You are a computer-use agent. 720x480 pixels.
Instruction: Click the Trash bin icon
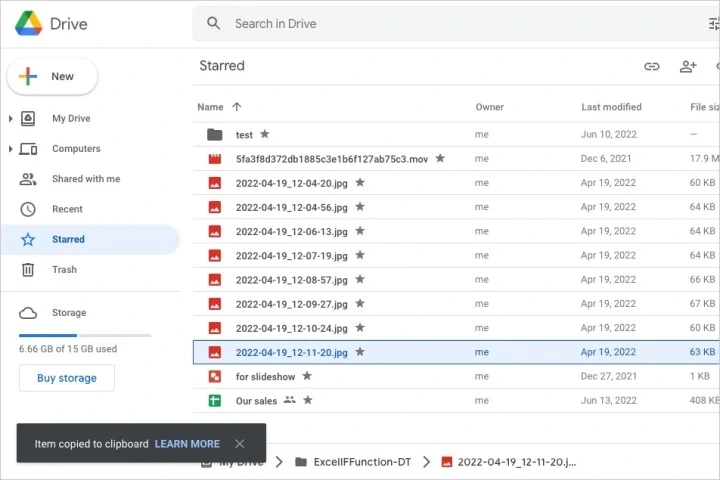[28, 270]
